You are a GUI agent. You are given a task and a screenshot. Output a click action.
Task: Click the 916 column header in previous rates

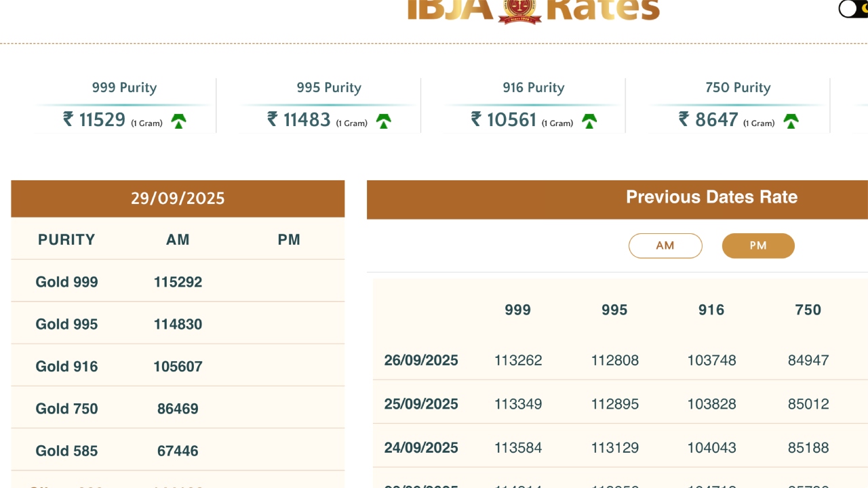(711, 310)
